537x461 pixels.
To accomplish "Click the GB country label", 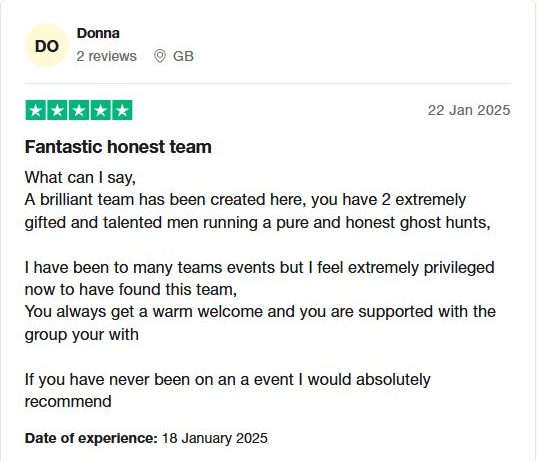I will 183,56.
